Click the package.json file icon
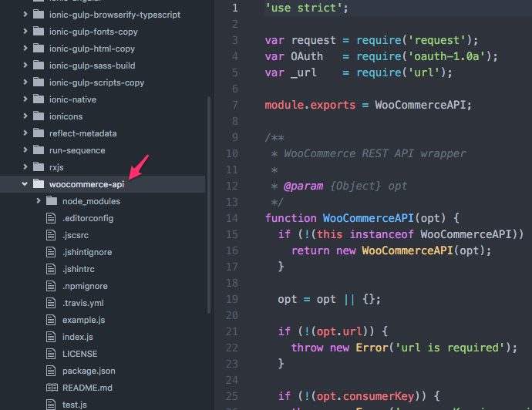532x410 pixels. (x=51, y=371)
